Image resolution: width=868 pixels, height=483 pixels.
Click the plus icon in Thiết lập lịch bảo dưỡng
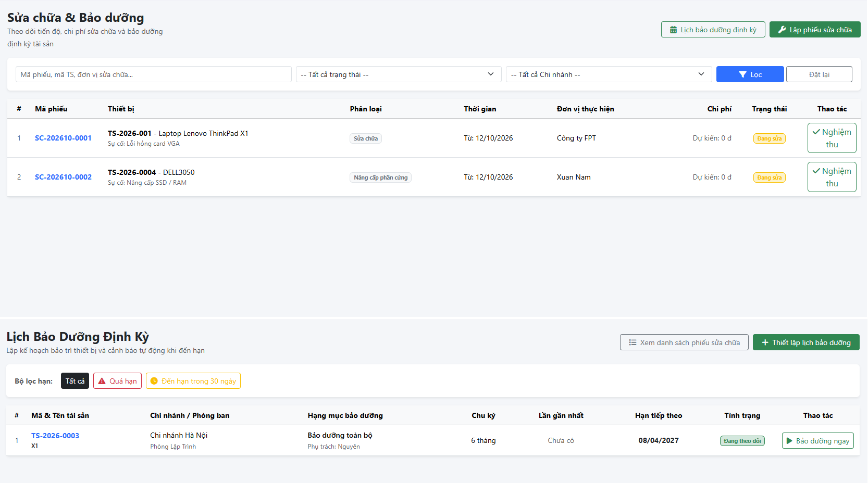tap(765, 342)
